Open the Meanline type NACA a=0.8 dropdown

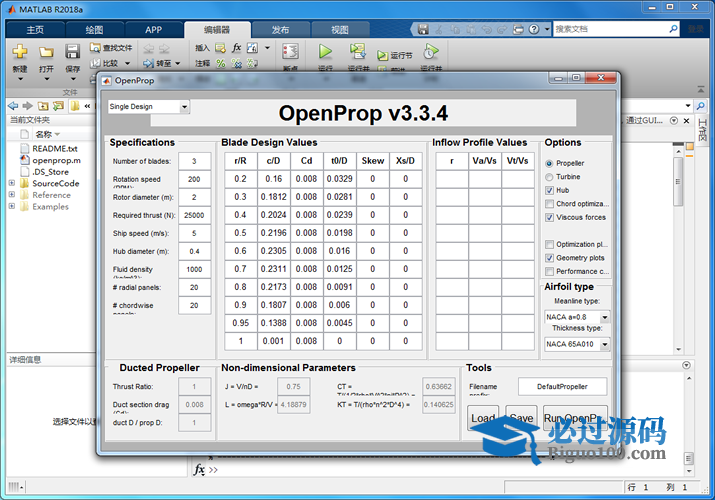(x=577, y=317)
